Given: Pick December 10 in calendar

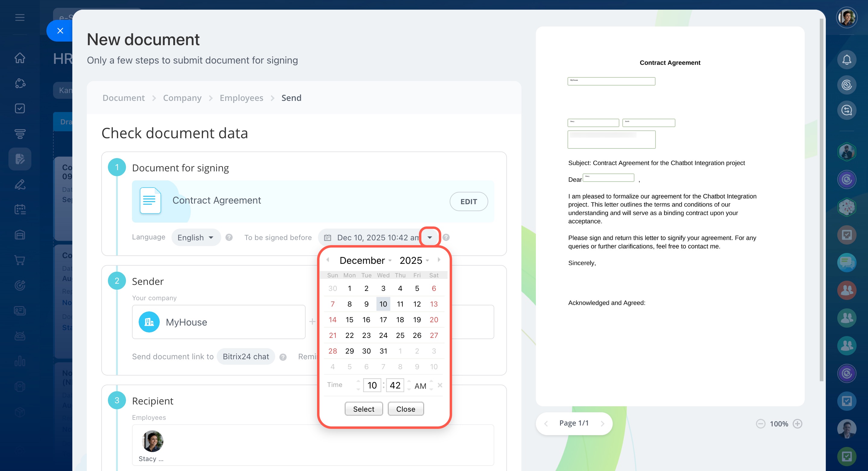Looking at the screenshot, I should pos(383,304).
